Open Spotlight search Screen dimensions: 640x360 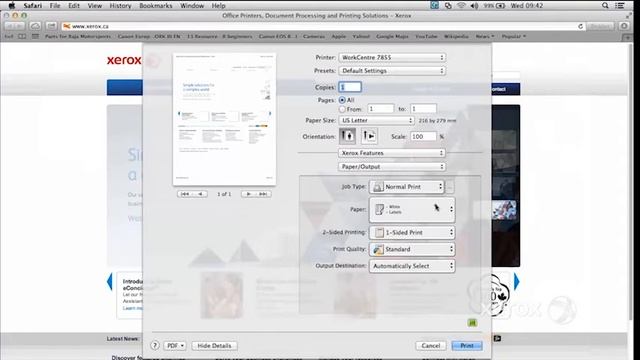click(x=605, y=5)
